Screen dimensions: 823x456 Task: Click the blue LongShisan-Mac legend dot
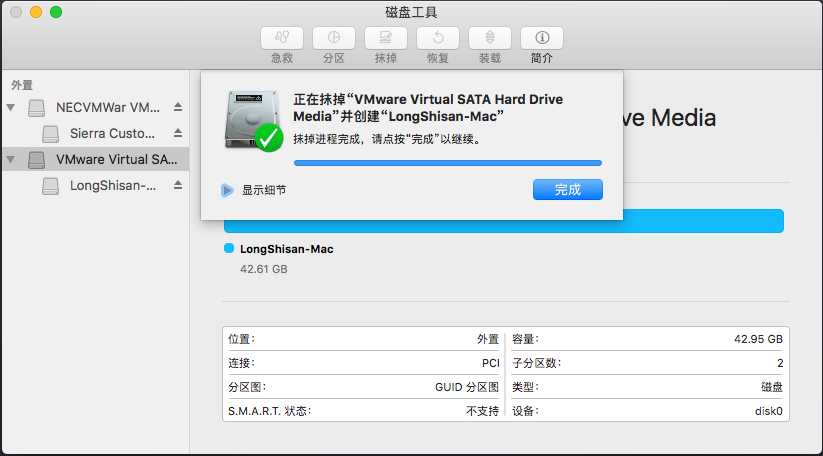click(x=229, y=248)
